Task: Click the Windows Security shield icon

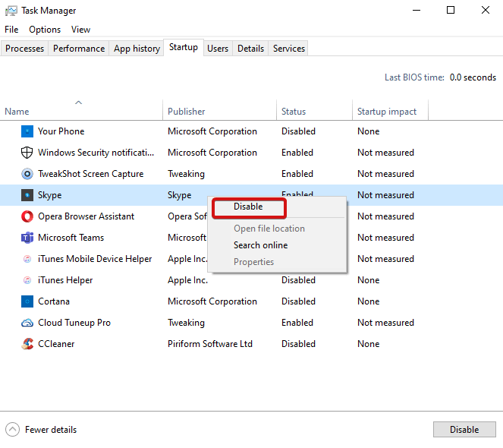Action: (27, 153)
